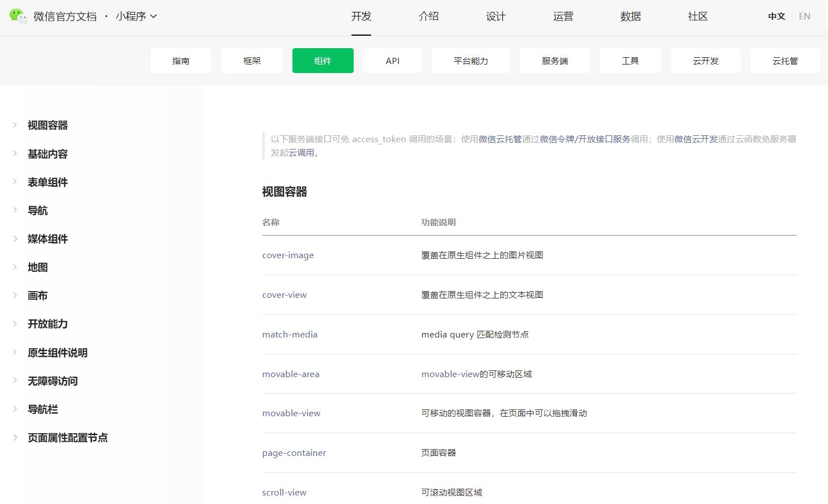
Task: Click the 可滚动视图区域 description text
Action: point(452,492)
